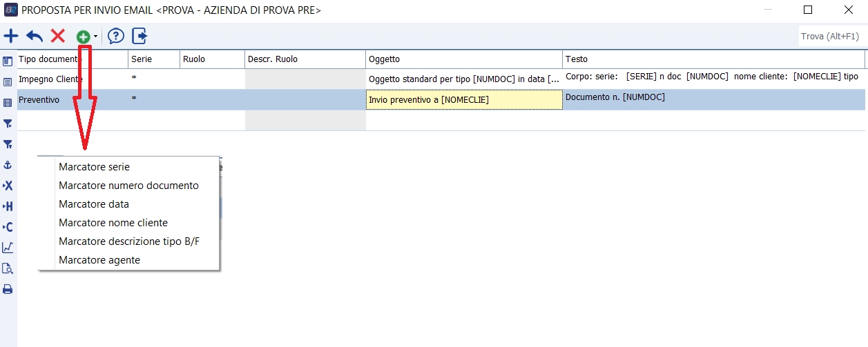Click the lower funnel filter sidebar icon
The image size is (868, 347).
[8, 144]
